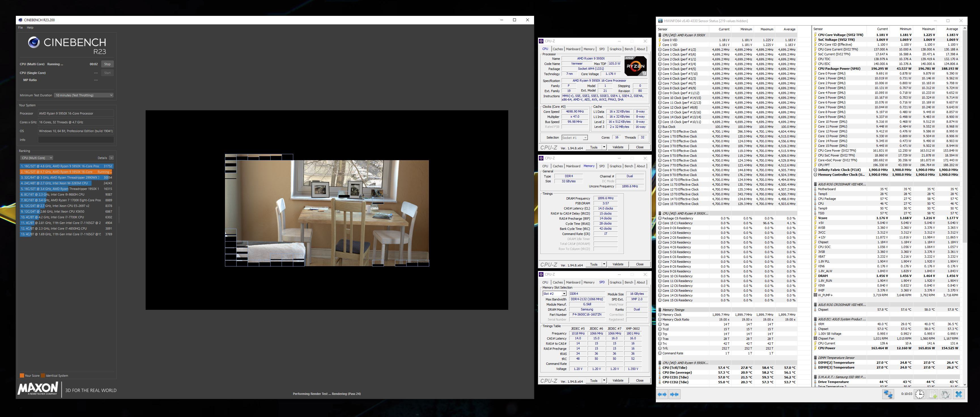The height and width of the screenshot is (417, 980).
Task: Click chip icon beside first CPU [#0] header
Action: tap(660, 35)
